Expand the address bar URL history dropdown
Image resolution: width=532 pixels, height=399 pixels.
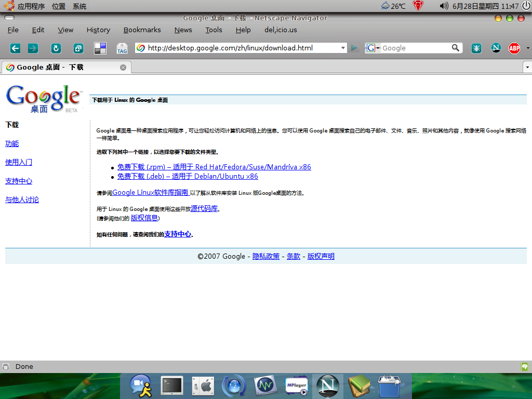(x=343, y=48)
